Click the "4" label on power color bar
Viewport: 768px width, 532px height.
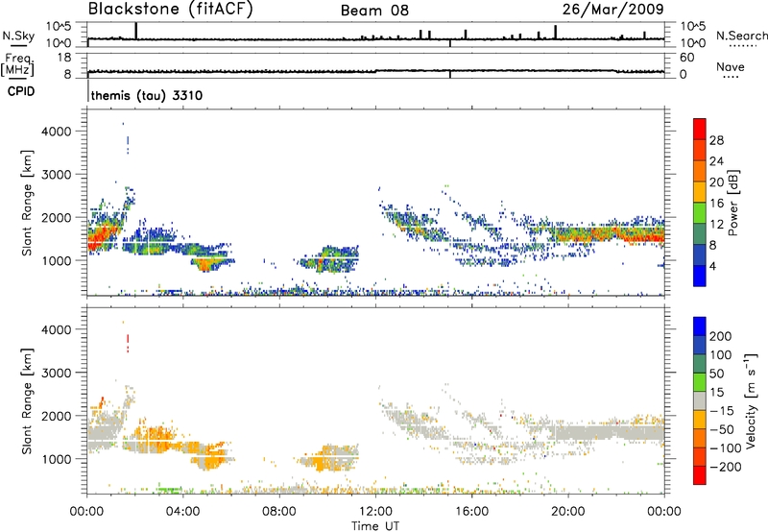tap(713, 267)
